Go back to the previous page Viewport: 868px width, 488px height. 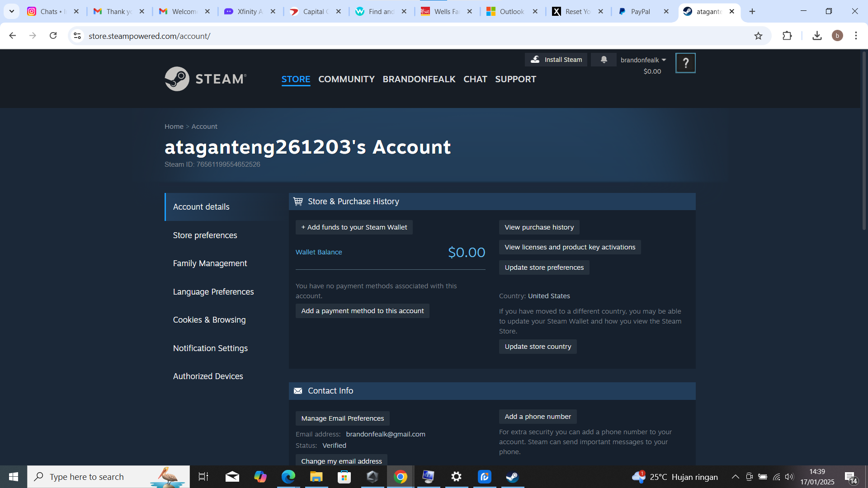coord(13,36)
